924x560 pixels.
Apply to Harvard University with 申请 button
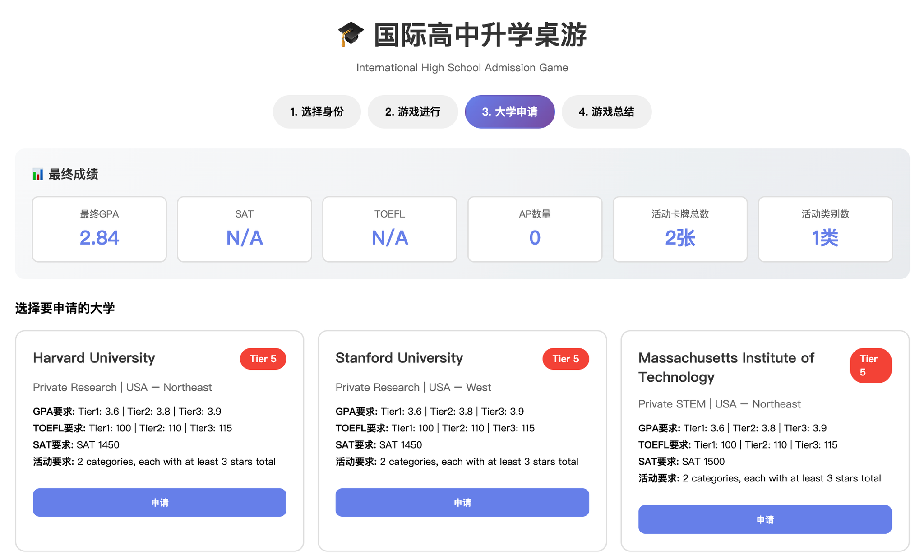[x=159, y=502]
